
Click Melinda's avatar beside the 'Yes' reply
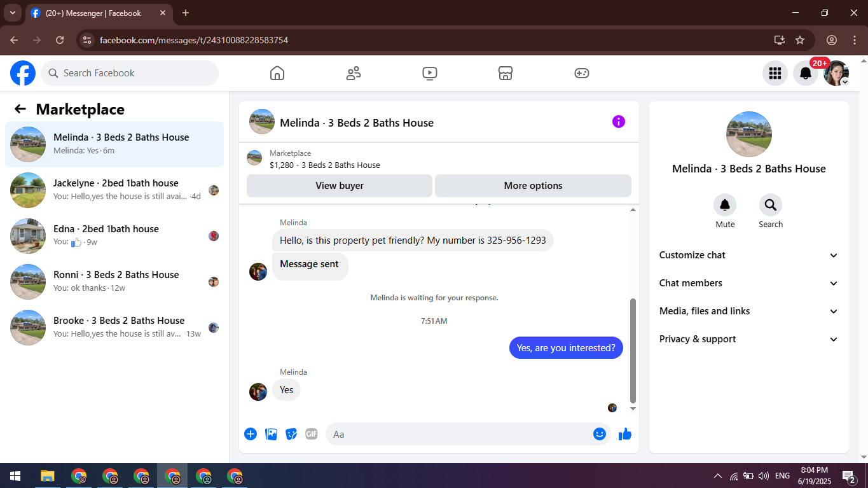coord(258,392)
